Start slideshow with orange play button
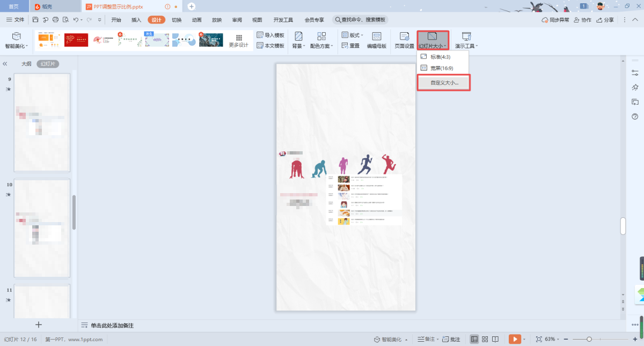The width and height of the screenshot is (644, 346). tap(514, 339)
